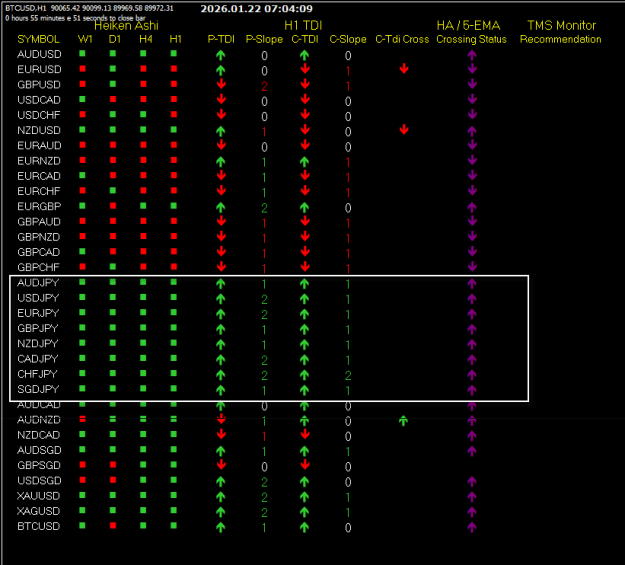Select the CADJPY symbol label

tap(37, 359)
